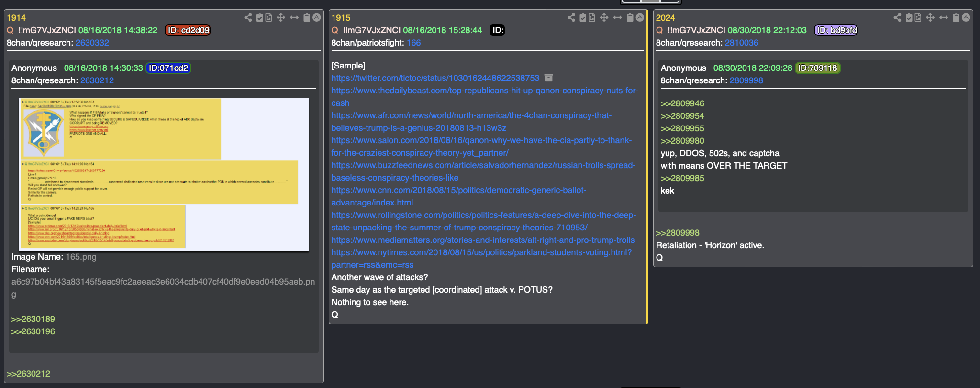The width and height of the screenshot is (980, 388).
Task: Click the four-way move icon on post 2024
Action: (930, 18)
